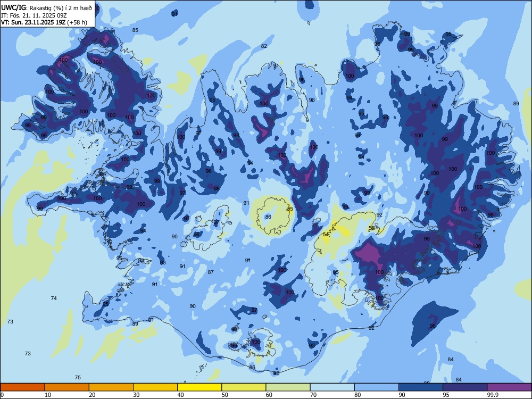This screenshot has width=532, height=399.
Task: Click the '0' legend scale label
Action: point(2,395)
